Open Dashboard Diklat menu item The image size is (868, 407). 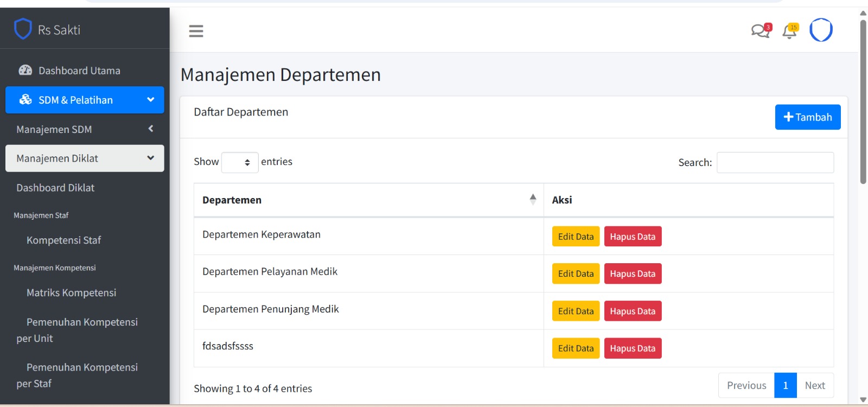tap(55, 188)
